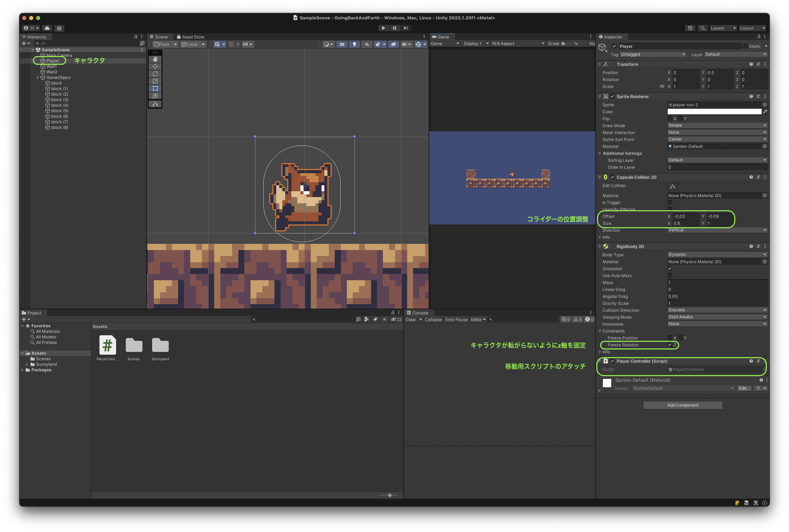Select the Rect tool in the Scene toolbar

click(155, 88)
